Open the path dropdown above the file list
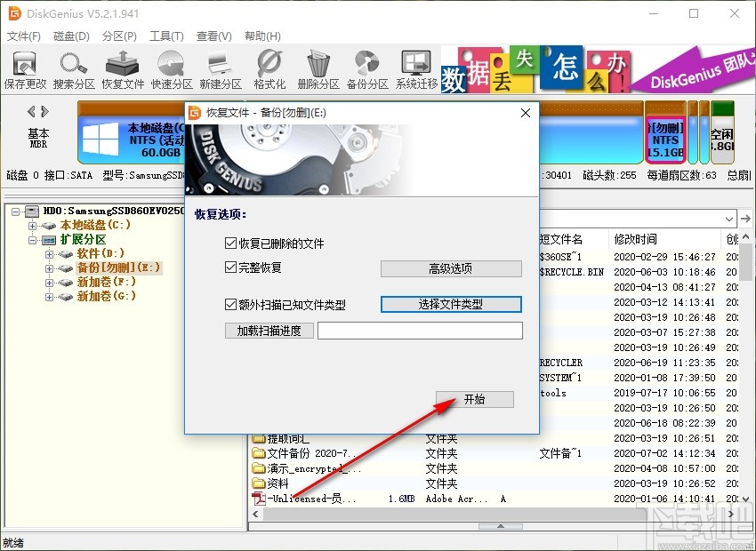This screenshot has height=551, width=756. tap(729, 219)
